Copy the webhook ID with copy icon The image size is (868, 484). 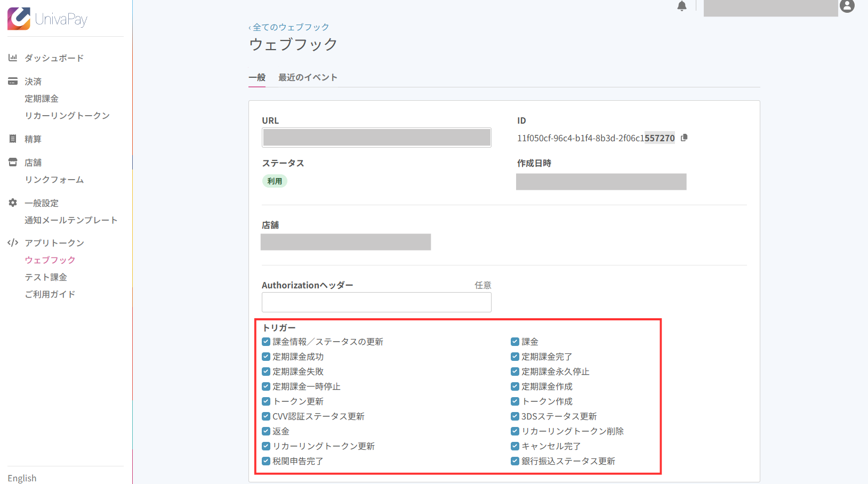pos(684,138)
